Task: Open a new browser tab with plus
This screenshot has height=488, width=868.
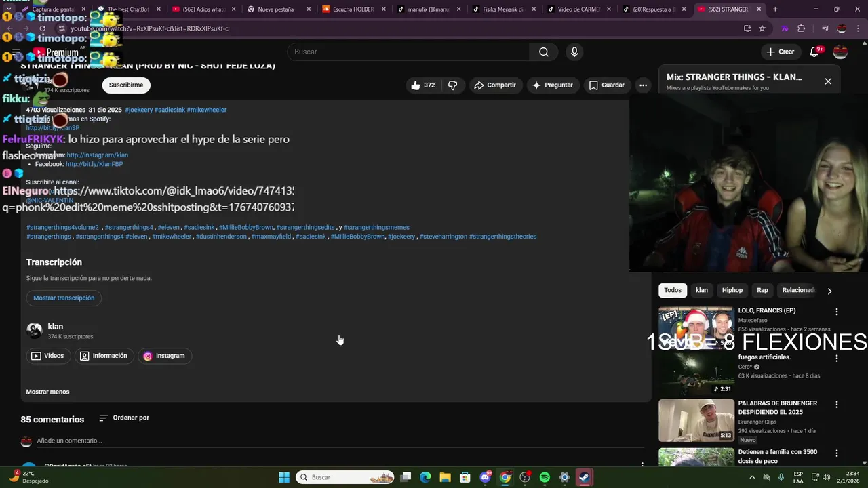Action: click(775, 9)
